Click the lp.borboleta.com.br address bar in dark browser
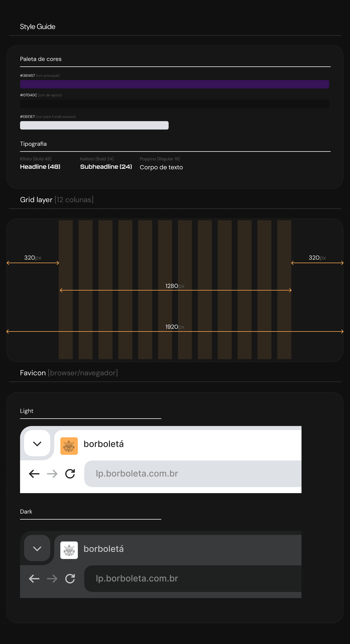Image resolution: width=350 pixels, height=644 pixels. pos(193,578)
